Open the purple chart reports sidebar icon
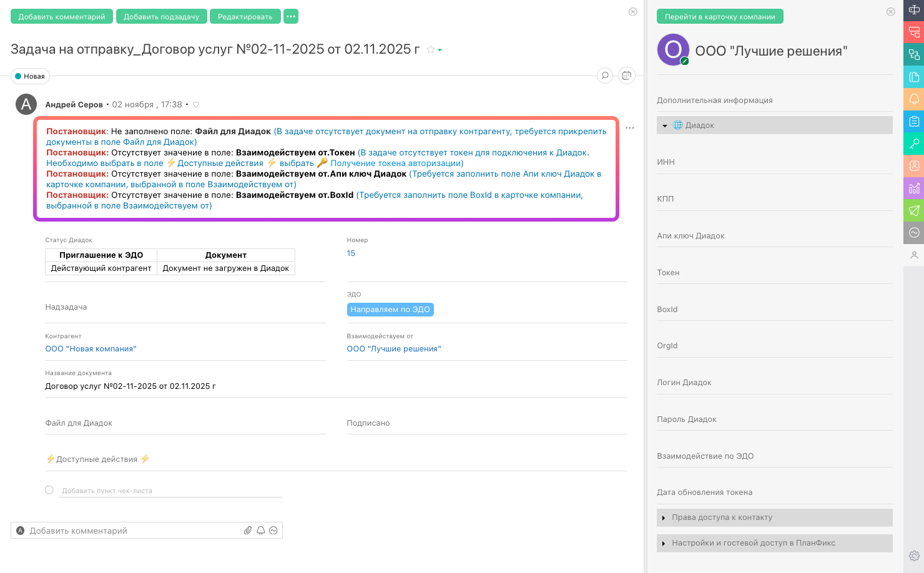Screen dimensions: 924x573 tap(914, 188)
